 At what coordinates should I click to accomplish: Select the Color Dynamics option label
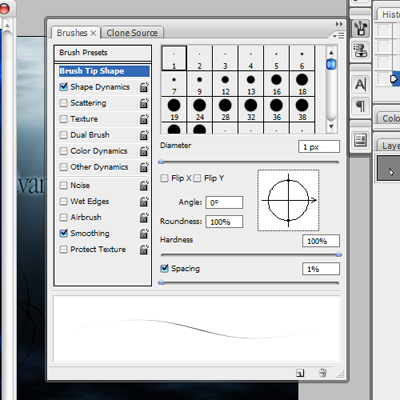pos(99,151)
